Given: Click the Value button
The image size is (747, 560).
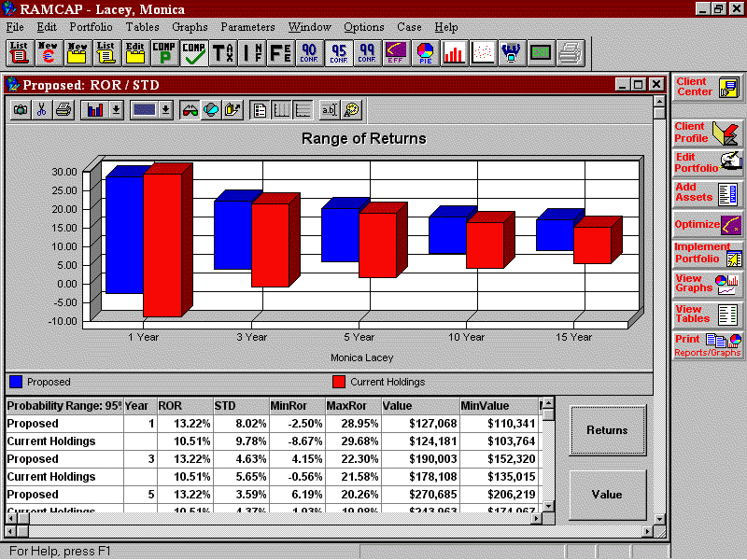Looking at the screenshot, I should (607, 495).
